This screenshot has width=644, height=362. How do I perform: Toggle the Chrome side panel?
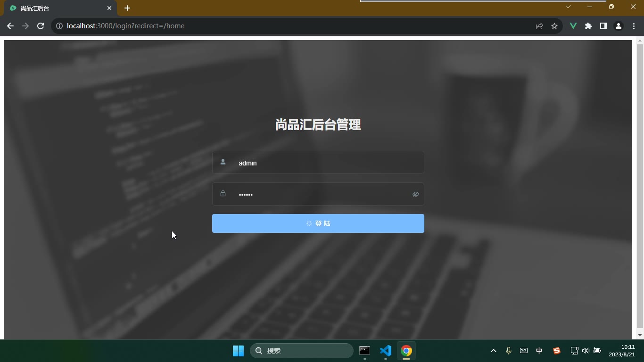(603, 26)
